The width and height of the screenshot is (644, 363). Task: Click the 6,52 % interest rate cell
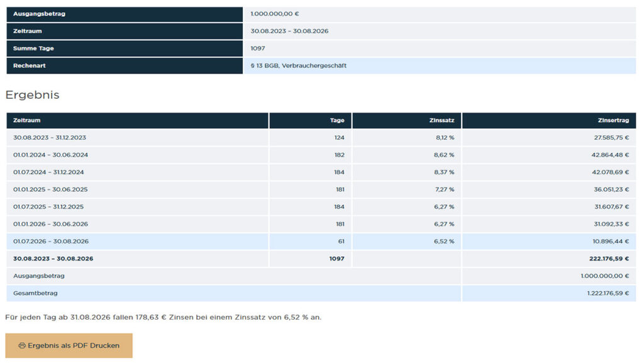click(x=444, y=241)
